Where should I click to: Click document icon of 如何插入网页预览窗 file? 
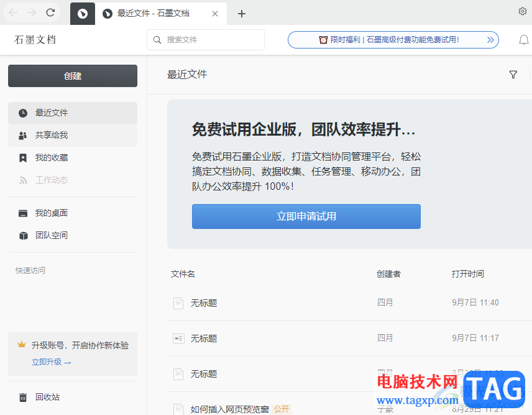pyautogui.click(x=178, y=409)
